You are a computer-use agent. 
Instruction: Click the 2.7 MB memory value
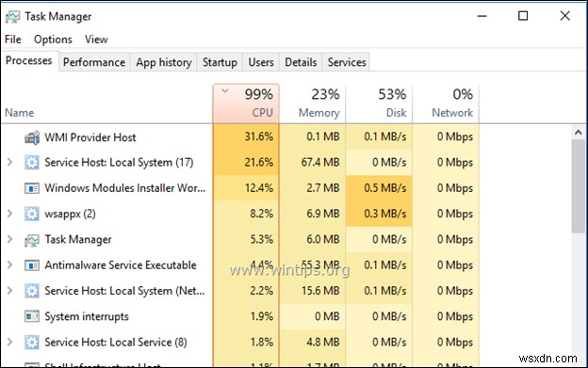[323, 188]
